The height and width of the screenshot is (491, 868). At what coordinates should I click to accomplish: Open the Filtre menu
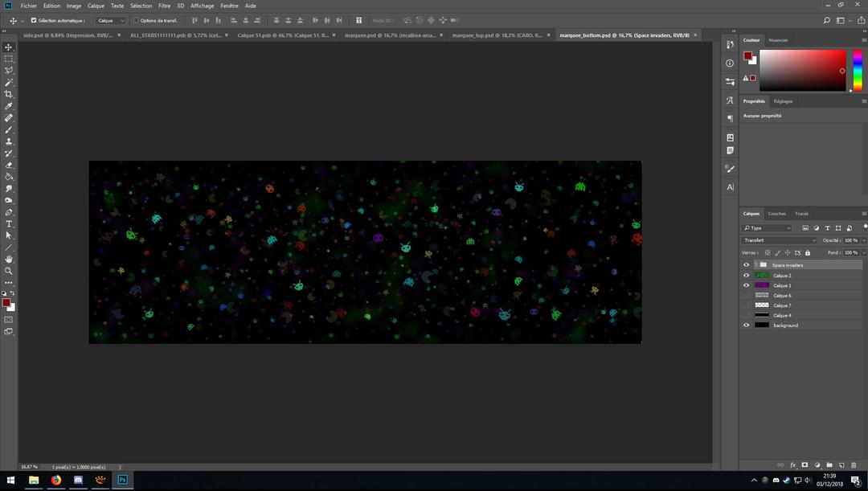pos(165,6)
